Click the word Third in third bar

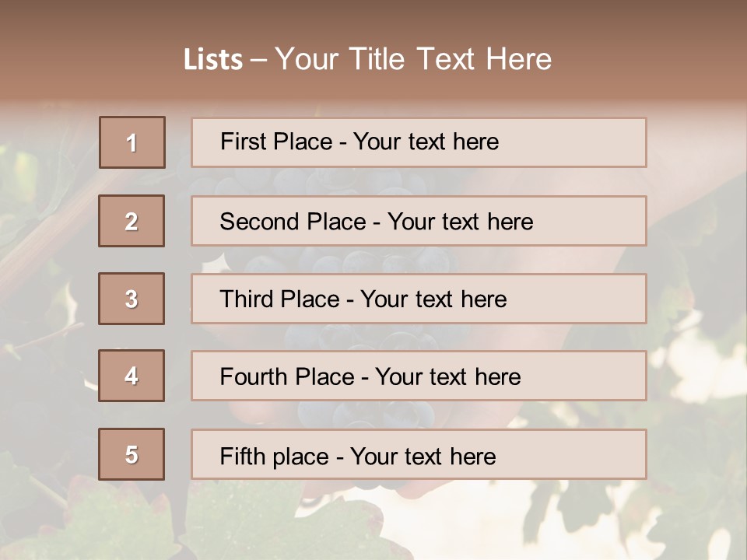245,299
